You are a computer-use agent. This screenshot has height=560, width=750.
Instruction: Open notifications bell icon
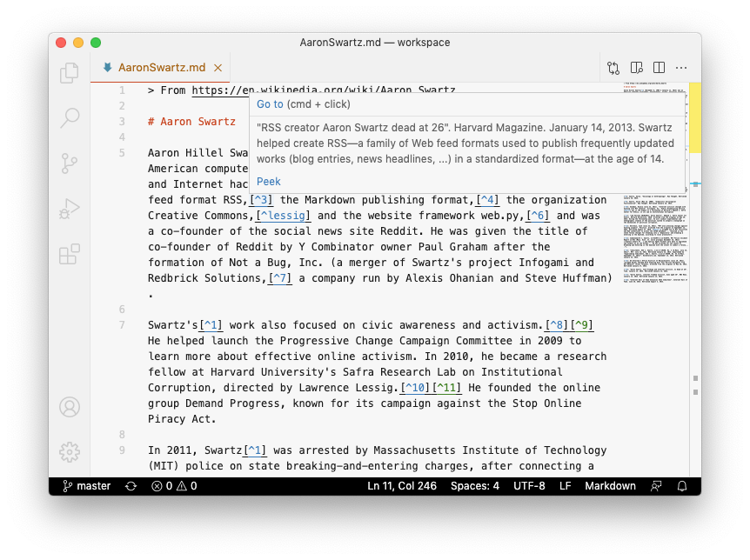pyautogui.click(x=682, y=486)
